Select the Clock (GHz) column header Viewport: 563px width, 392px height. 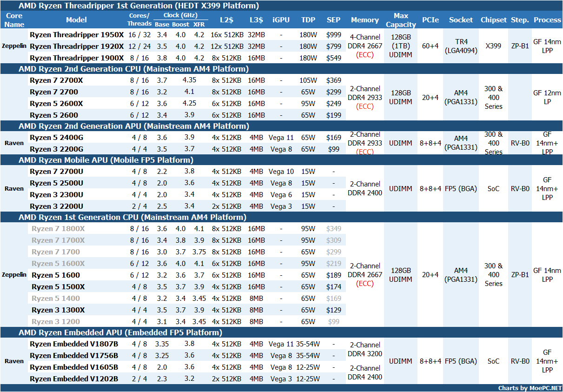coord(180,15)
